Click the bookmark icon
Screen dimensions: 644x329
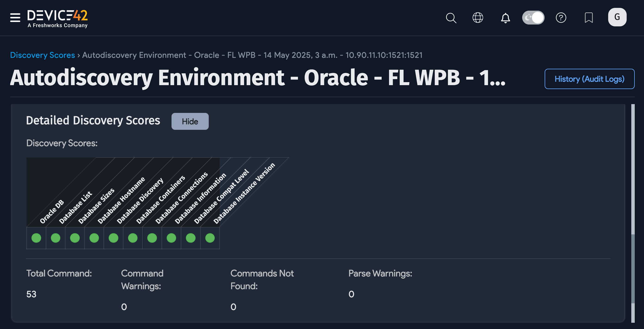(x=589, y=18)
